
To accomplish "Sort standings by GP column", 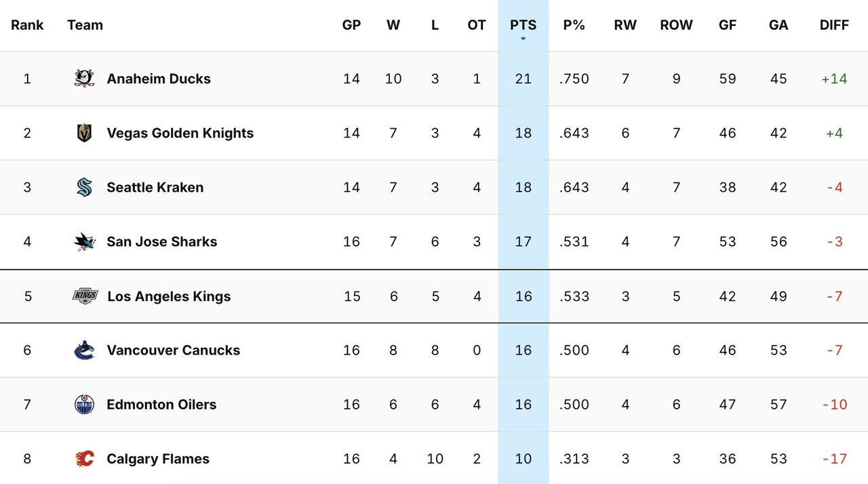I will [x=351, y=25].
